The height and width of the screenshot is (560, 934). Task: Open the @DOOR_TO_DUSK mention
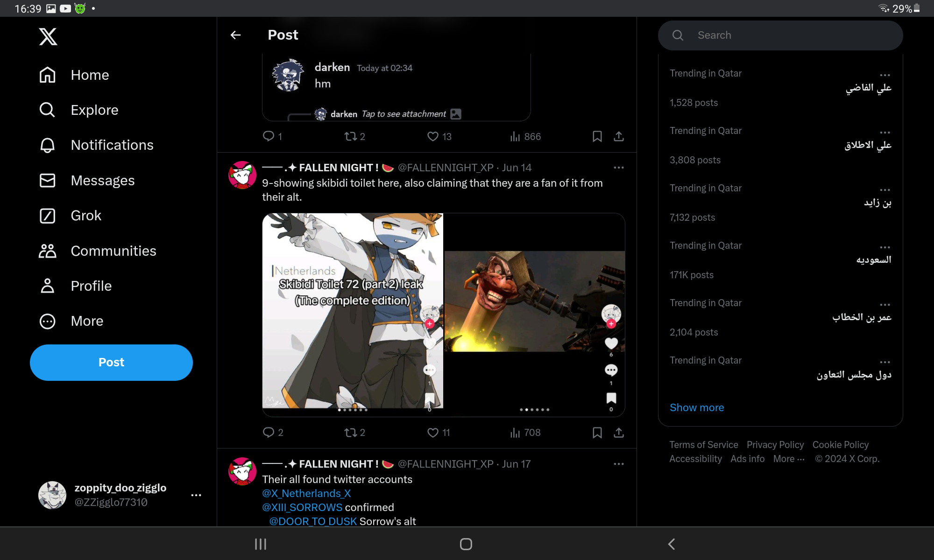(x=313, y=521)
